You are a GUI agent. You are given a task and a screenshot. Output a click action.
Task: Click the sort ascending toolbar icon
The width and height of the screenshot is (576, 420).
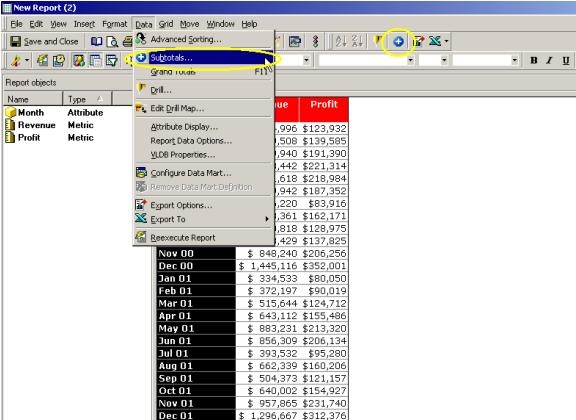click(341, 41)
